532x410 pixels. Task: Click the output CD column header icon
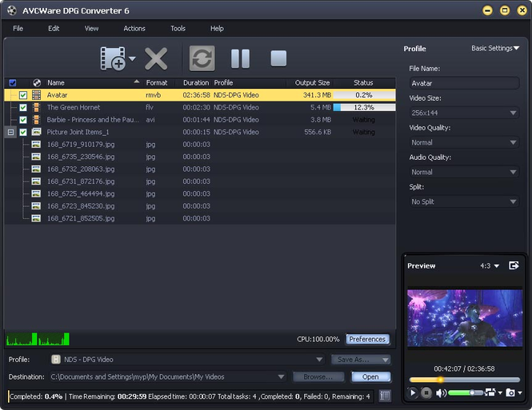[37, 82]
